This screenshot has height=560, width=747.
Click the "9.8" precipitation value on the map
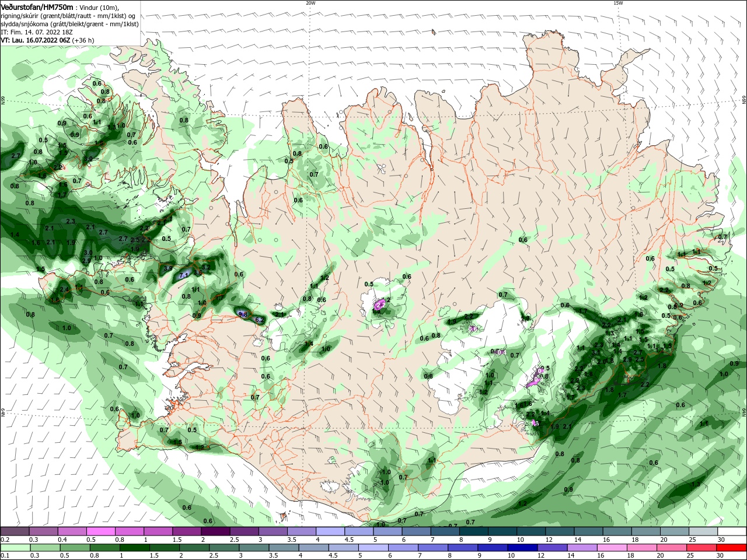(x=243, y=314)
